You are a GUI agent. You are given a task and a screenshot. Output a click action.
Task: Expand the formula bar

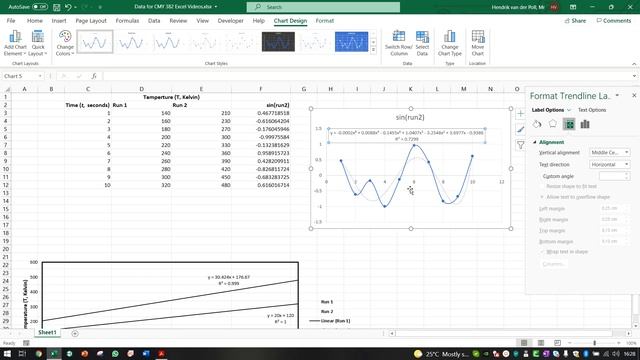coord(634,76)
